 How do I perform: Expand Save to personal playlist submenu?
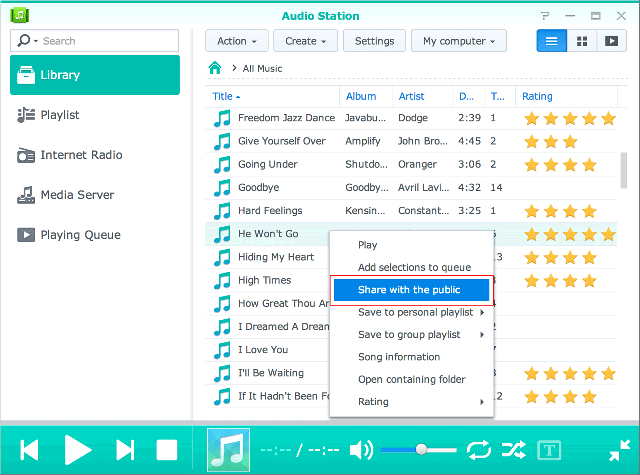pos(411,312)
